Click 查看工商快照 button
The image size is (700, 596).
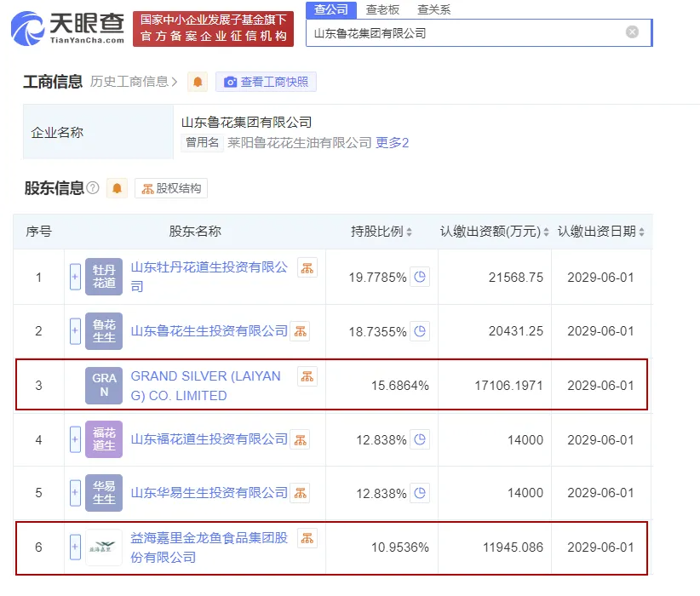pos(266,82)
